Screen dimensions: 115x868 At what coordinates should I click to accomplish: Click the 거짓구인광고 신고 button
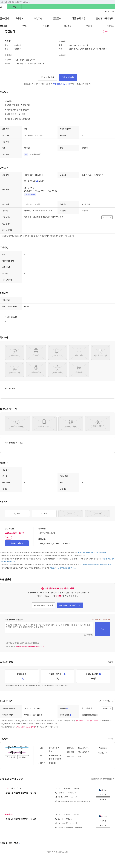[x=106, y=701]
